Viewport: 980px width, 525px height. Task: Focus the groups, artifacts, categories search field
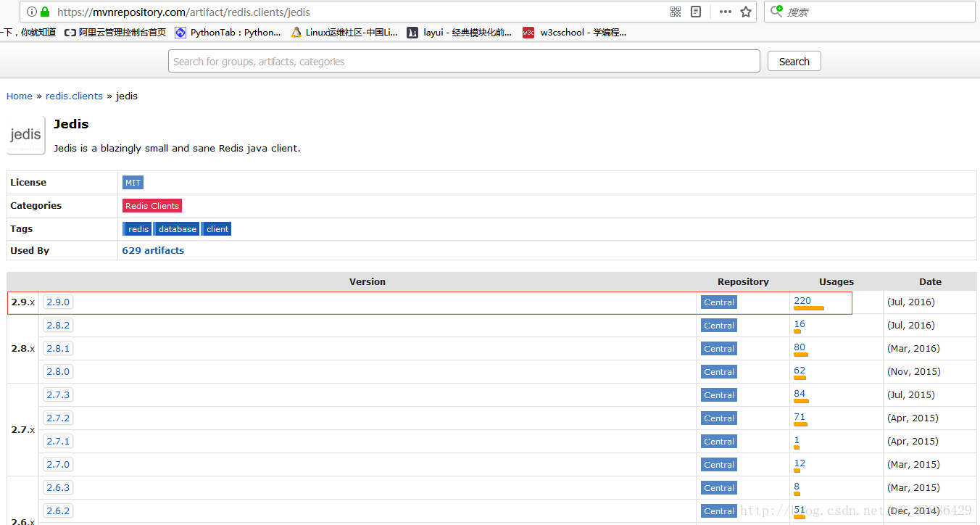(464, 62)
